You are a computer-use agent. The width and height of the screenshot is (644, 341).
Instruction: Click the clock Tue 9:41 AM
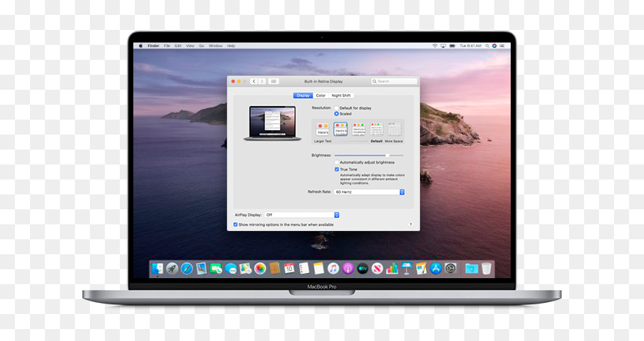[x=470, y=46]
